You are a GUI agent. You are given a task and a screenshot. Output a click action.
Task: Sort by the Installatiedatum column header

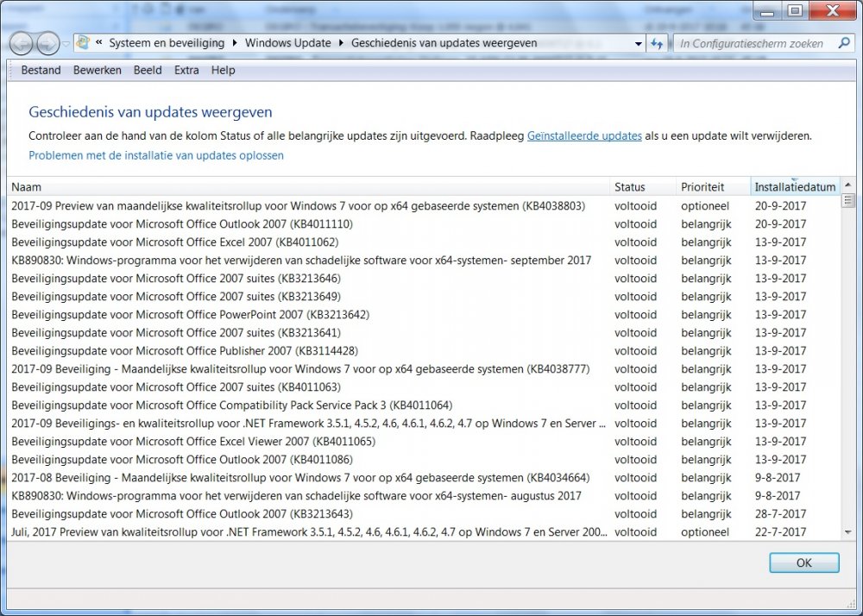[794, 187]
